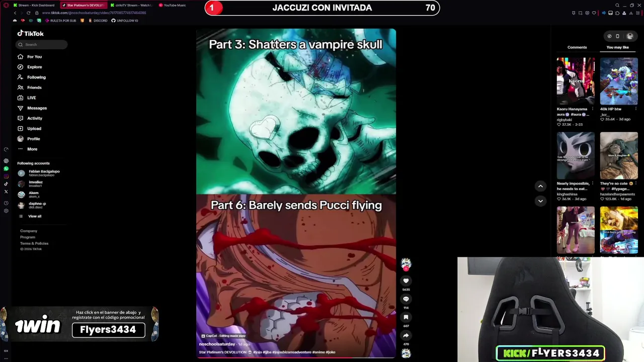Go to next video with down arrow
The width and height of the screenshot is (644, 362).
click(540, 201)
